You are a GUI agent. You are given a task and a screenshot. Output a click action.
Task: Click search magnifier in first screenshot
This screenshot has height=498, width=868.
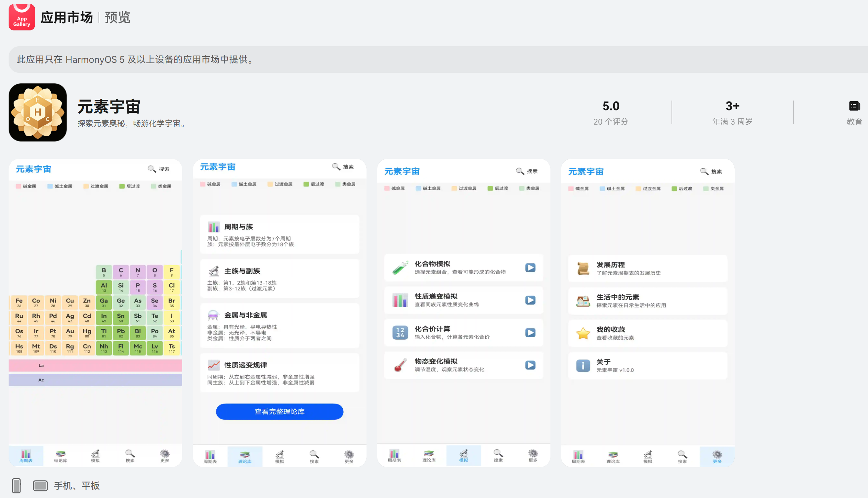pos(152,169)
